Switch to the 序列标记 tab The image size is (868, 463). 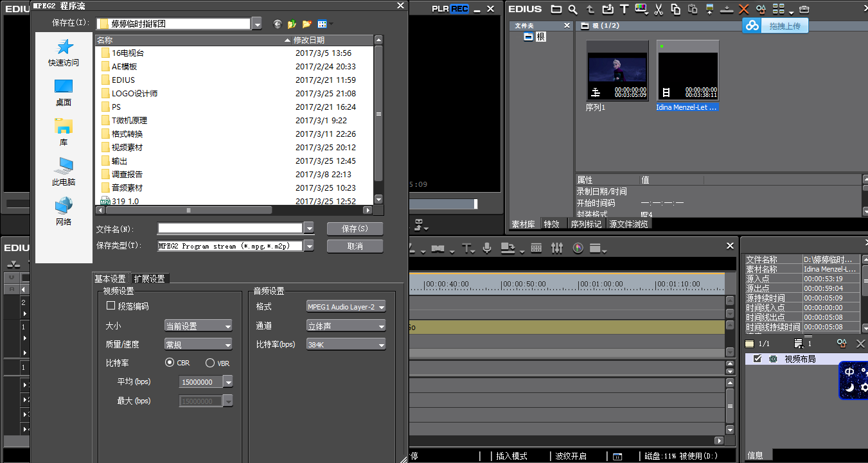[586, 224]
